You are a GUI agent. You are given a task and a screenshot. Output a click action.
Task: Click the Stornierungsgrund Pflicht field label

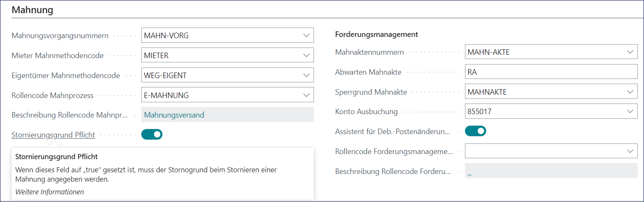coord(53,135)
